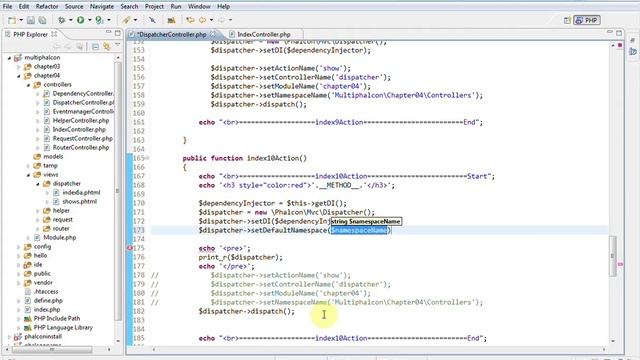Screen dimensions: 640x360
Task: Minimize the editor area
Action: click(610, 33)
